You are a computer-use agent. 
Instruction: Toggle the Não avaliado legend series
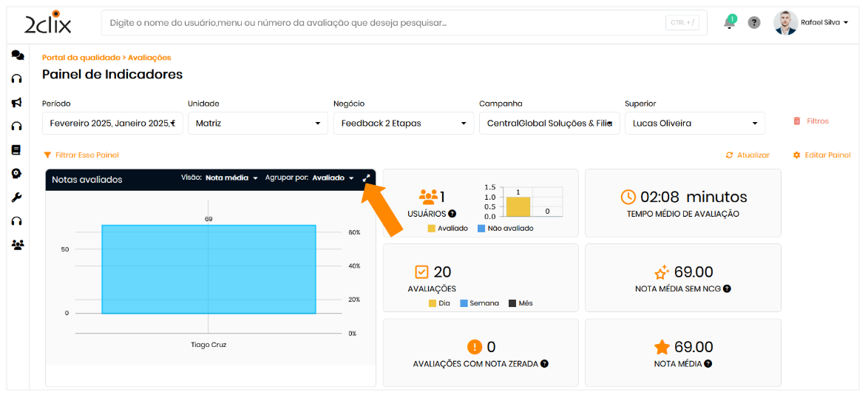click(x=505, y=229)
